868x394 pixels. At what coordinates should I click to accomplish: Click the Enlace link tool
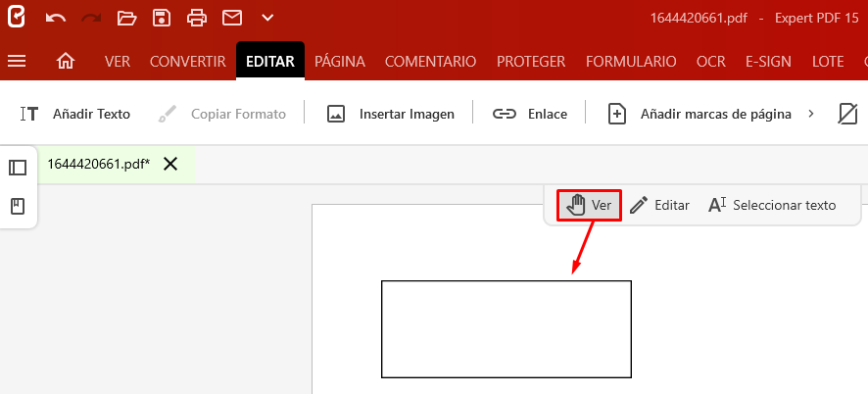tap(530, 114)
